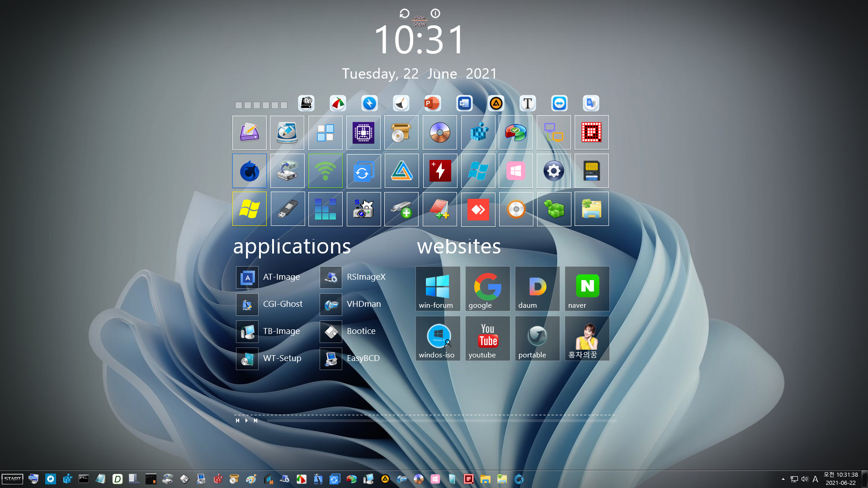Image resolution: width=868 pixels, height=488 pixels.
Task: Open the two network monitors tile
Action: [554, 132]
